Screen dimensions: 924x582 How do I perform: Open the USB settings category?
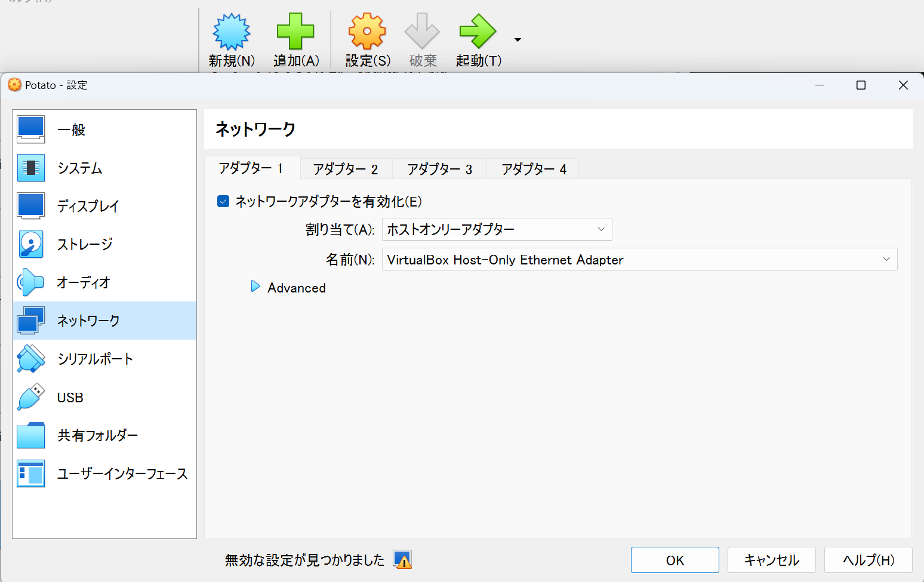pos(104,397)
